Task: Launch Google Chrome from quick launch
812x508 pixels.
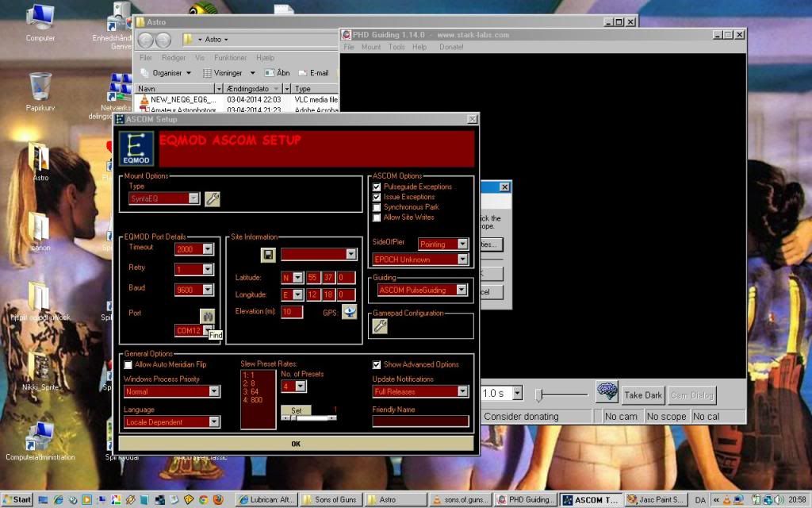Action: coord(204,500)
